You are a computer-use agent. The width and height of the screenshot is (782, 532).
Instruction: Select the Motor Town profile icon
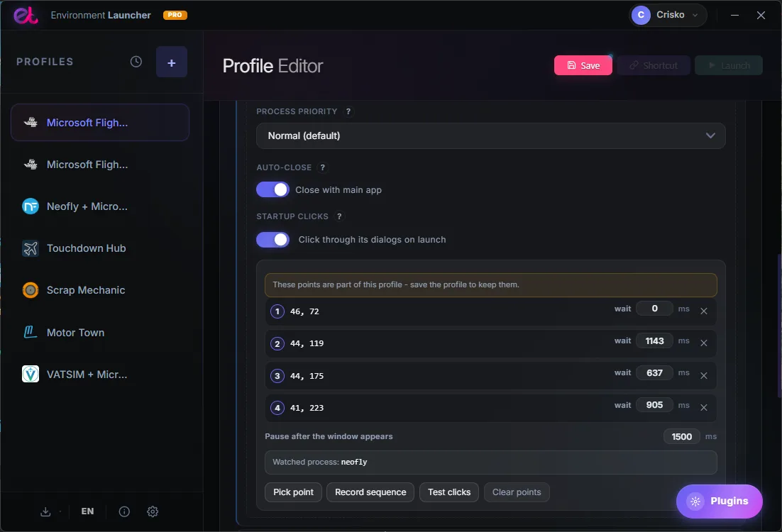[x=31, y=332]
